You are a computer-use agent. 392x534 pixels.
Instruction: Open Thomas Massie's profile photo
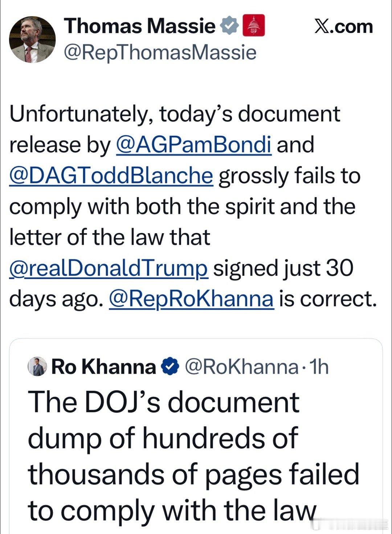[x=32, y=40]
